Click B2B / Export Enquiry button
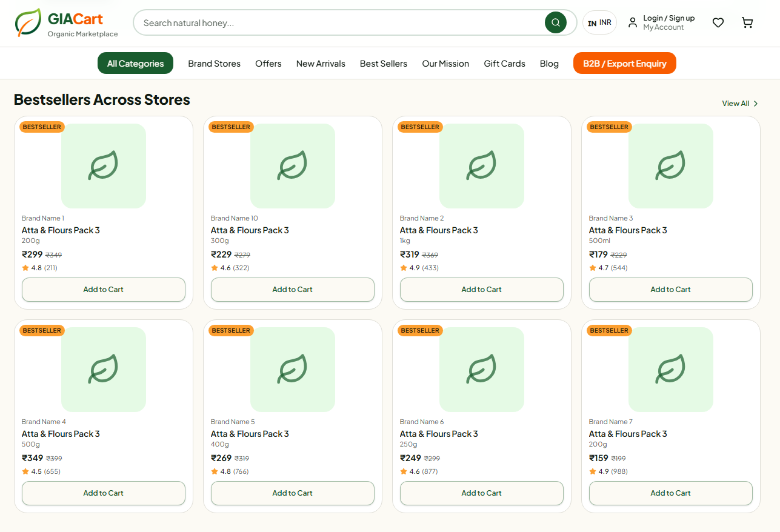Screen dimensions: 780x532 point(624,63)
